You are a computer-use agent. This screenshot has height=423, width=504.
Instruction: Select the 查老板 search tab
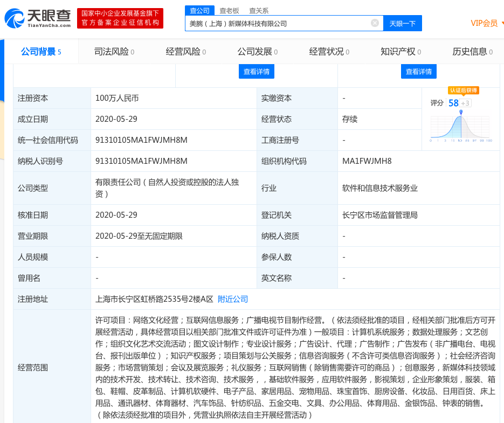[229, 11]
